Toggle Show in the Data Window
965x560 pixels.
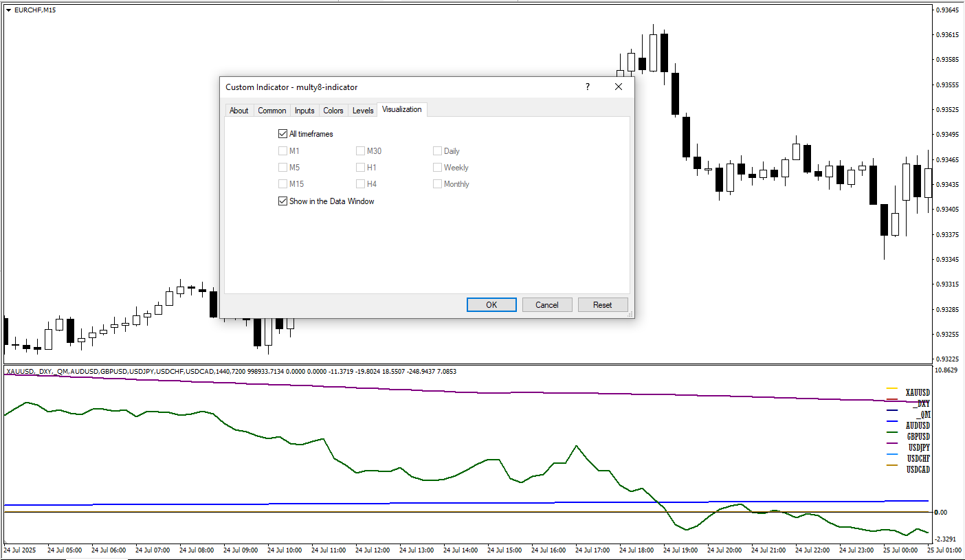click(x=282, y=201)
